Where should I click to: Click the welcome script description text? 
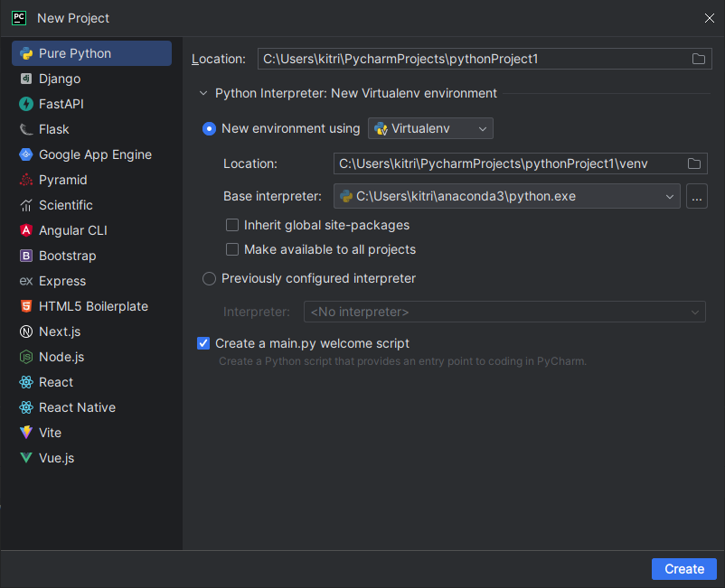pyautogui.click(x=402, y=361)
